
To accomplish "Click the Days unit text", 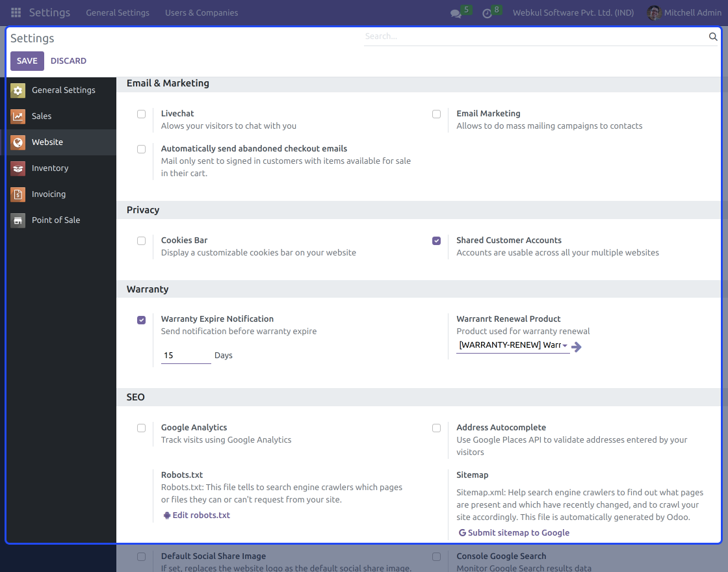I will 224,356.
